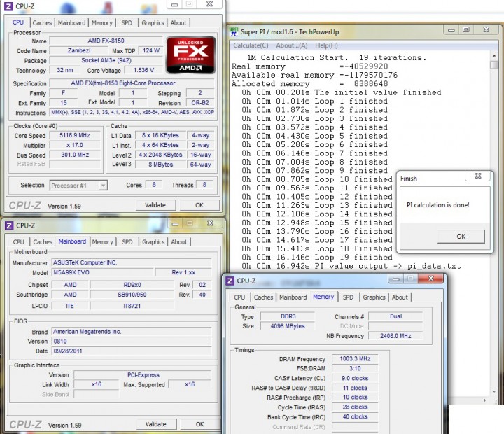Open SPD tab in top CPU-Z window
The height and width of the screenshot is (434, 504).
click(x=127, y=23)
